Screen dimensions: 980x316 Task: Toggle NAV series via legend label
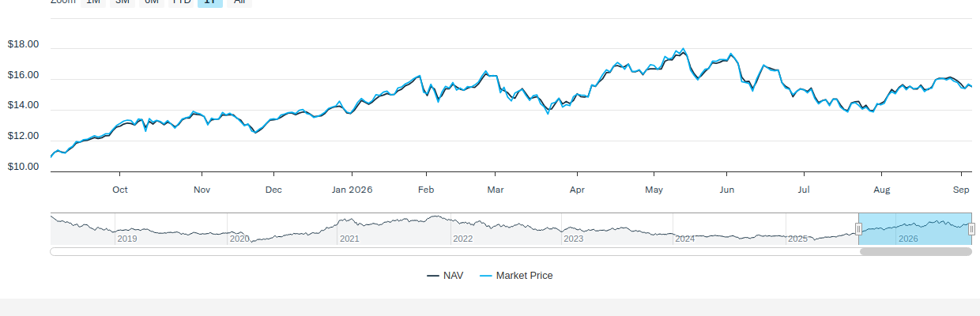point(454,276)
